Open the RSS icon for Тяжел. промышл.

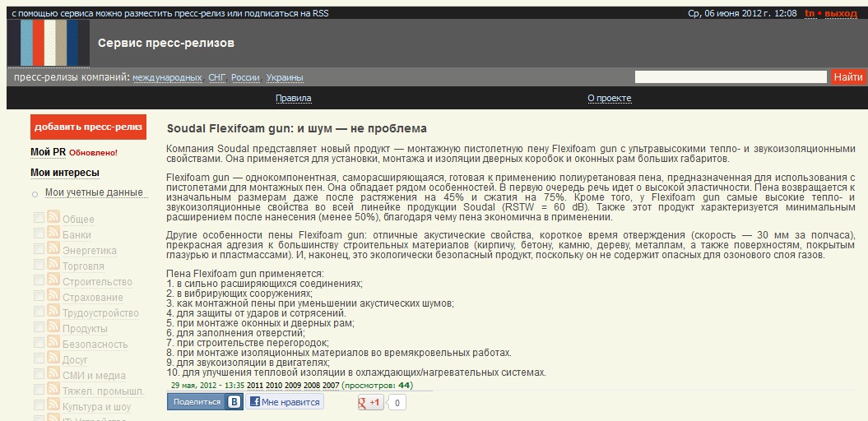point(53,389)
